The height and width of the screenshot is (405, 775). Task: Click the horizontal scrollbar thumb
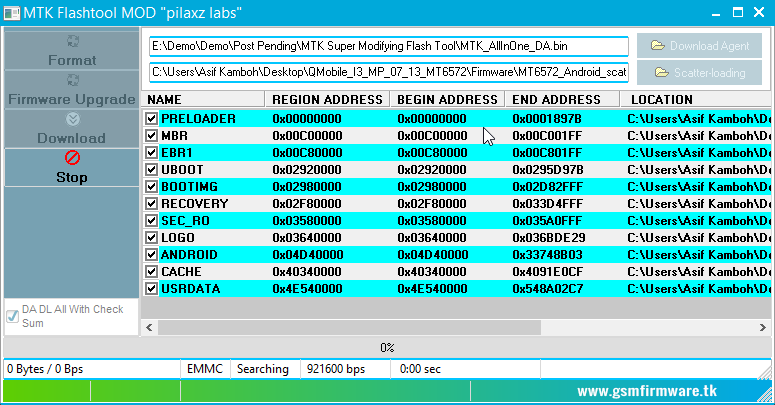coord(349,327)
